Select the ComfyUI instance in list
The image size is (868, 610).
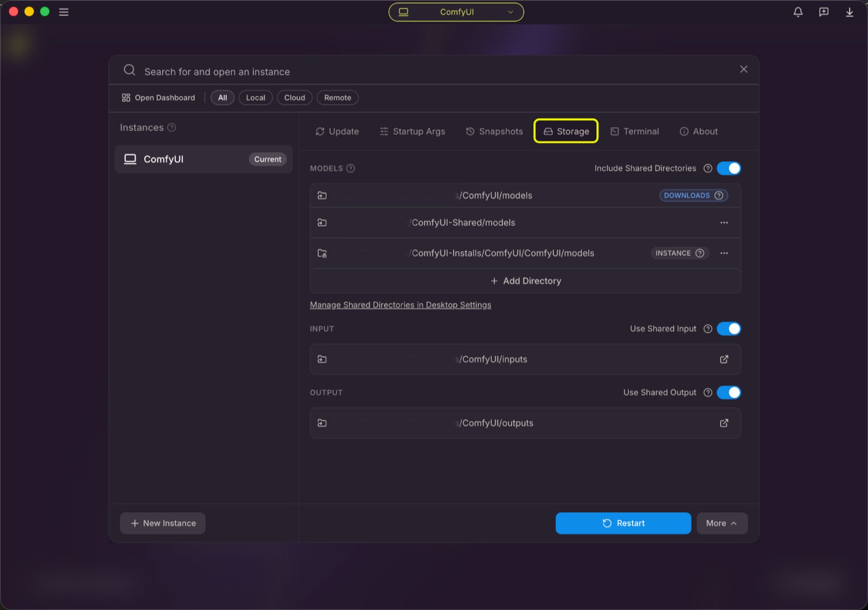point(203,159)
